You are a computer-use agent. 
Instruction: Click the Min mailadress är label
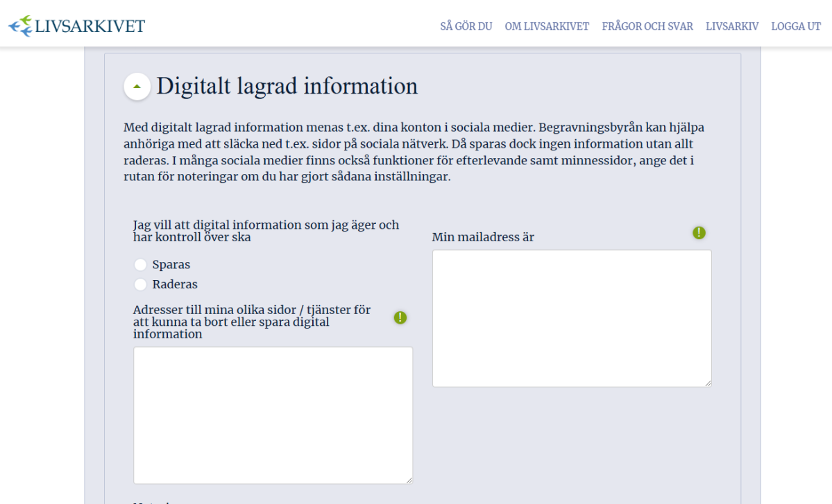(483, 237)
